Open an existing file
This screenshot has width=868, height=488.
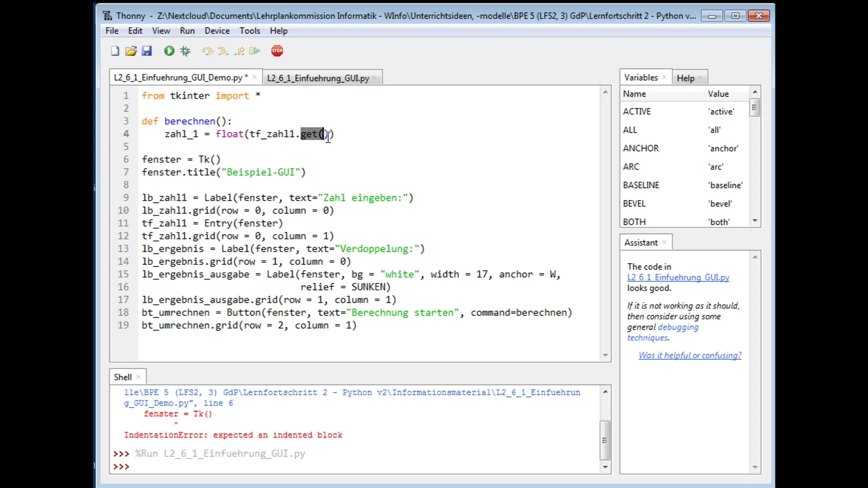tap(131, 51)
